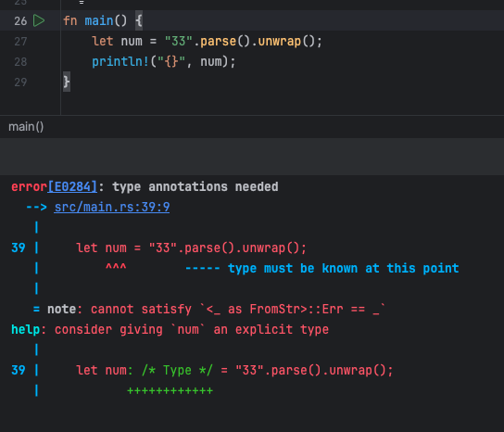504x432 pixels.
Task: Run main with the green gutter arrow
Action: pyautogui.click(x=39, y=21)
